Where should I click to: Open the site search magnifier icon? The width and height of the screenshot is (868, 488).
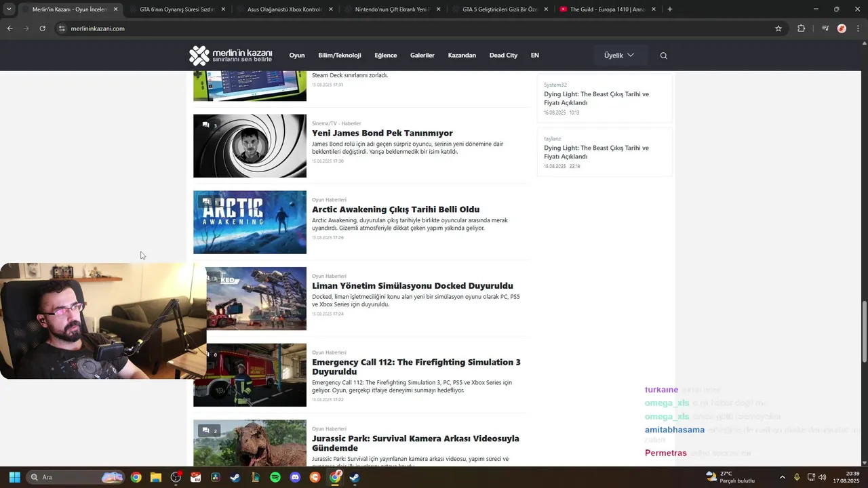point(664,56)
